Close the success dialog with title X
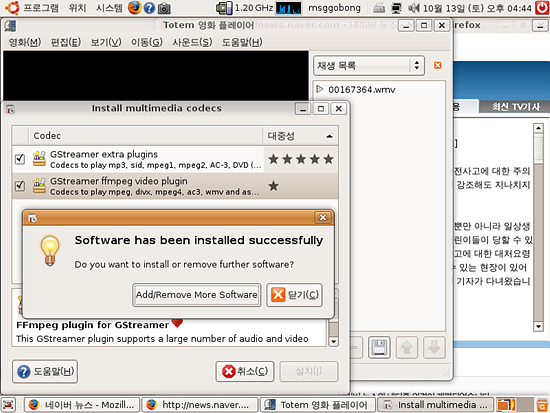The height and width of the screenshot is (413, 550). 323,218
